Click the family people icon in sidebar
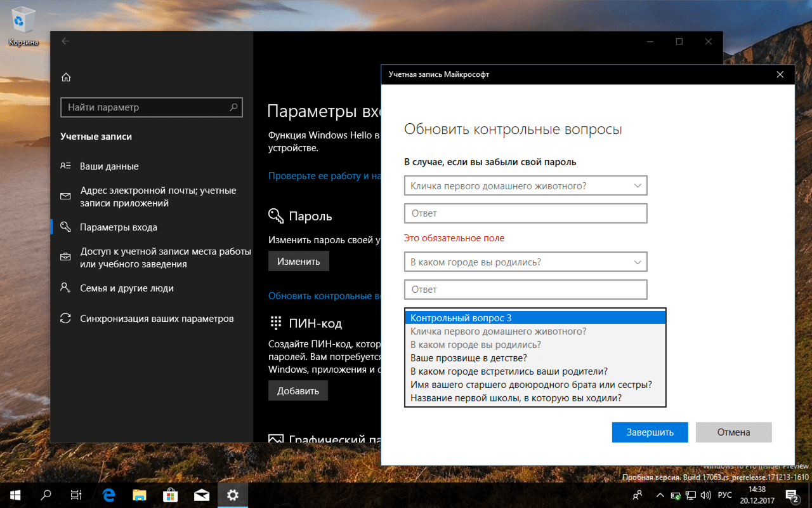 (x=66, y=288)
